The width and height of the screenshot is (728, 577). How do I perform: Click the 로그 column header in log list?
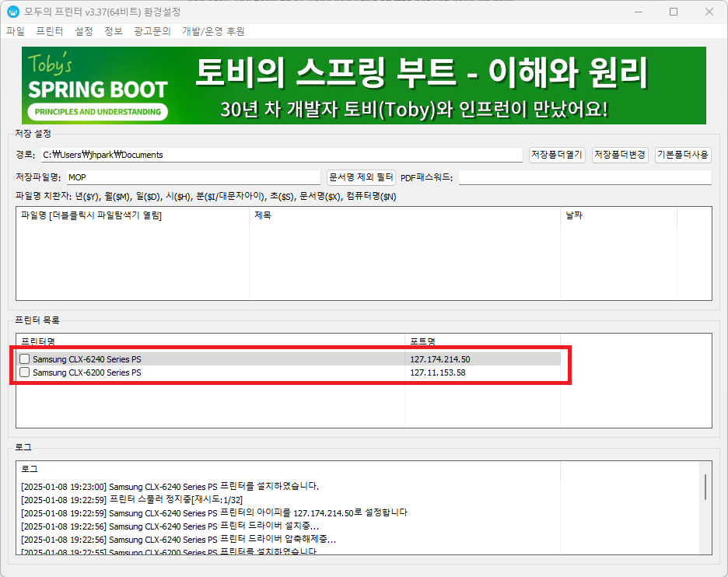click(289, 469)
